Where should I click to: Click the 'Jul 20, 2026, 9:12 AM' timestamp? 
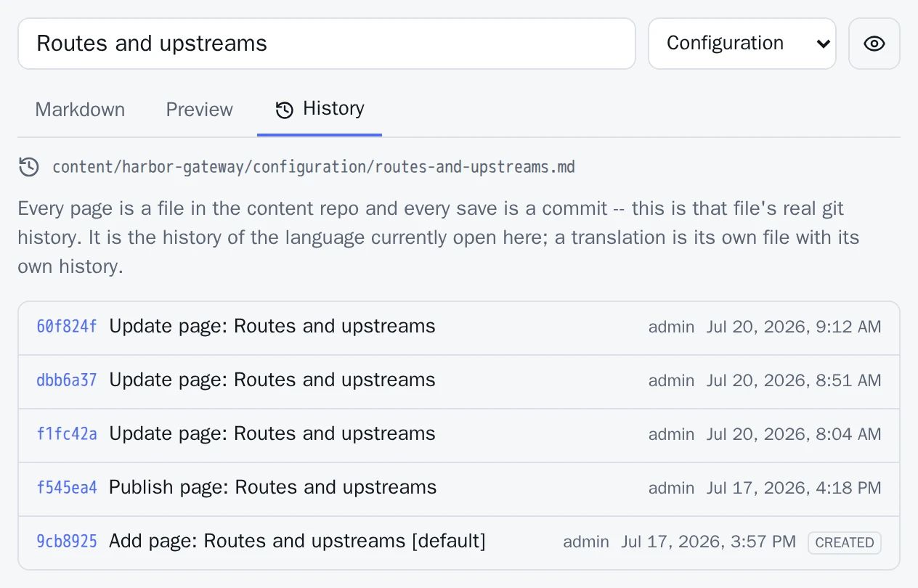coord(794,327)
